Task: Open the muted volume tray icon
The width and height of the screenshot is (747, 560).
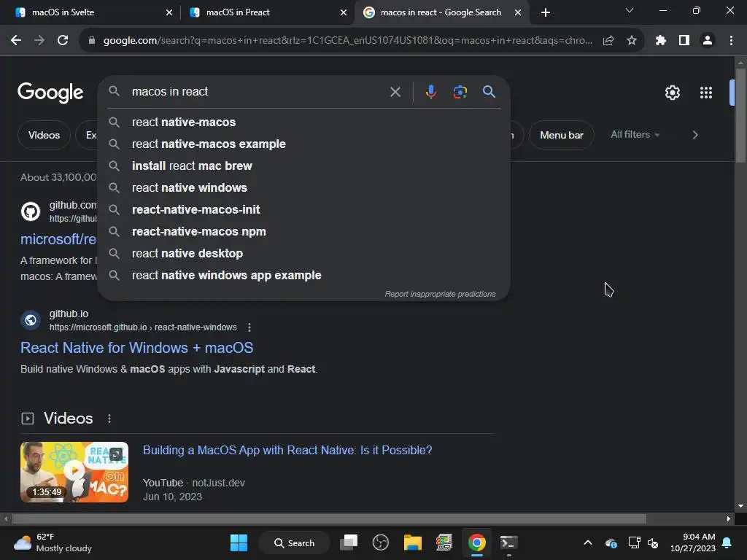Action: [x=653, y=542]
